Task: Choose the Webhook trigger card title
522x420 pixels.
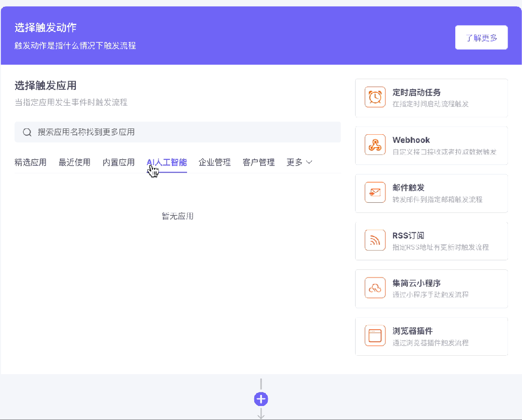Action: point(411,140)
